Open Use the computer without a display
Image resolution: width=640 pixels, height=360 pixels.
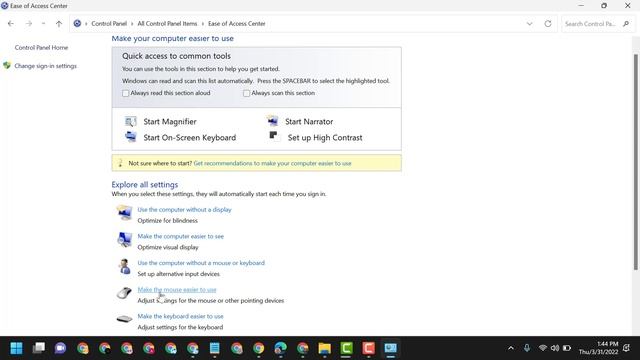click(x=184, y=209)
